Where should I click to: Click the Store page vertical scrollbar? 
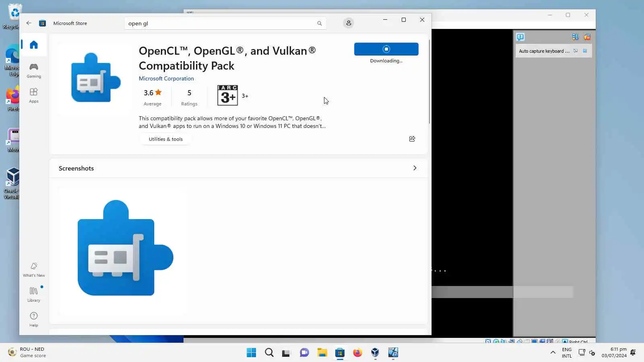point(429,82)
